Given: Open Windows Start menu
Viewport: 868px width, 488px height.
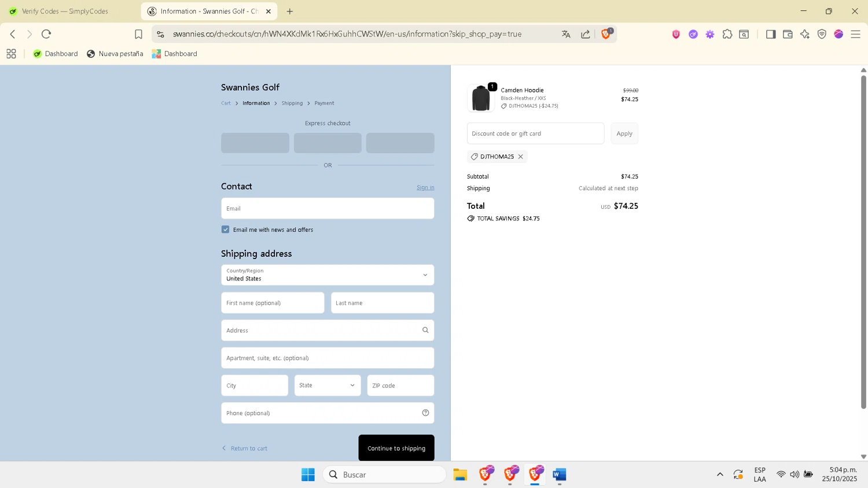Looking at the screenshot, I should 308,475.
